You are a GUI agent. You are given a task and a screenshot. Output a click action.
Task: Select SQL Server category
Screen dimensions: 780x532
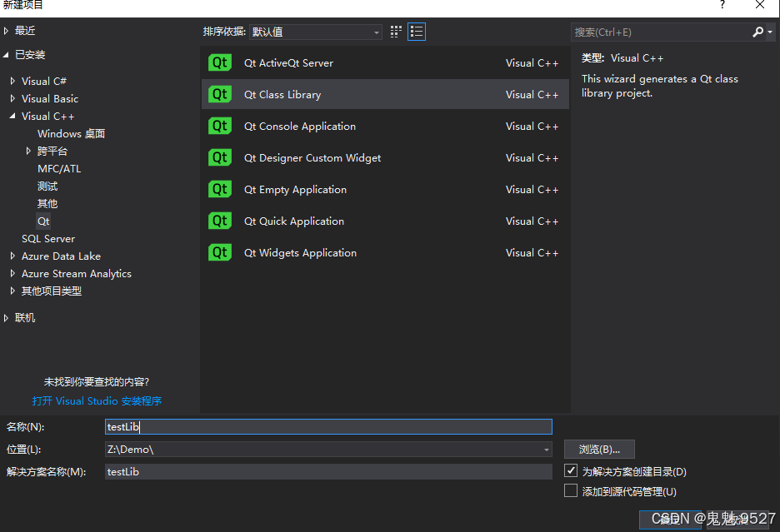pos(48,239)
